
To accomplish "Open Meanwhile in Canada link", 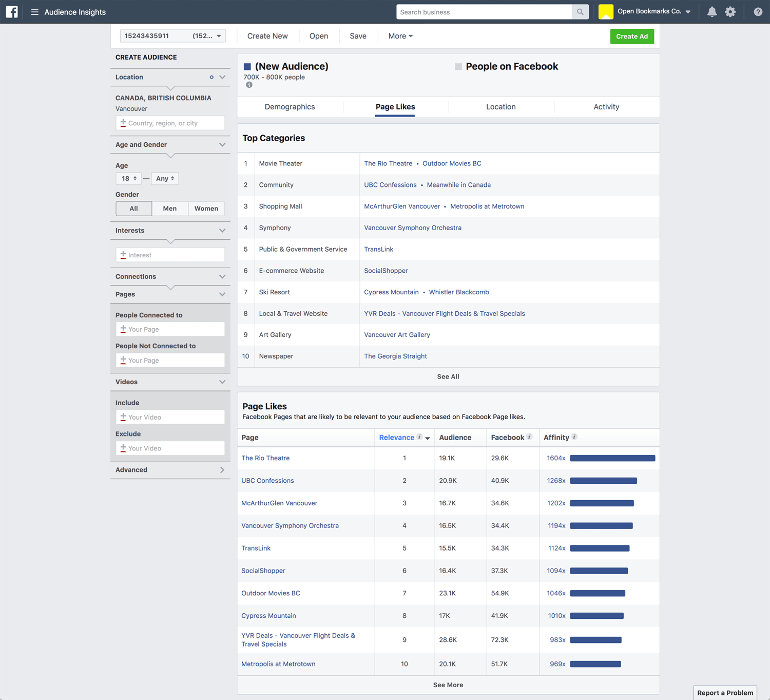I will coord(459,185).
